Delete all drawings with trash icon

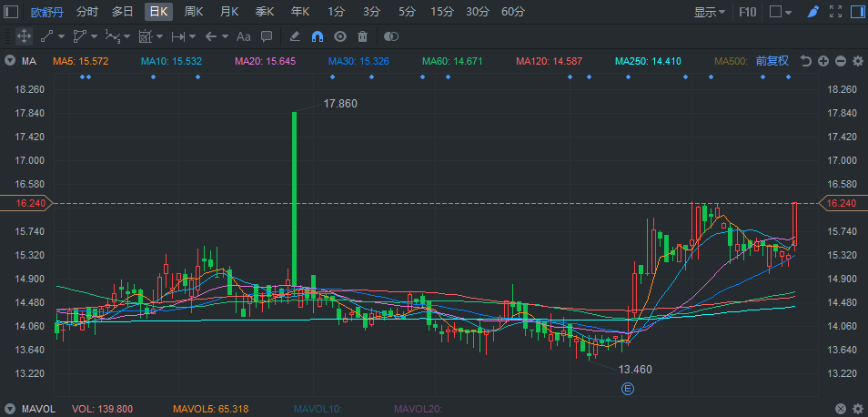(x=363, y=36)
